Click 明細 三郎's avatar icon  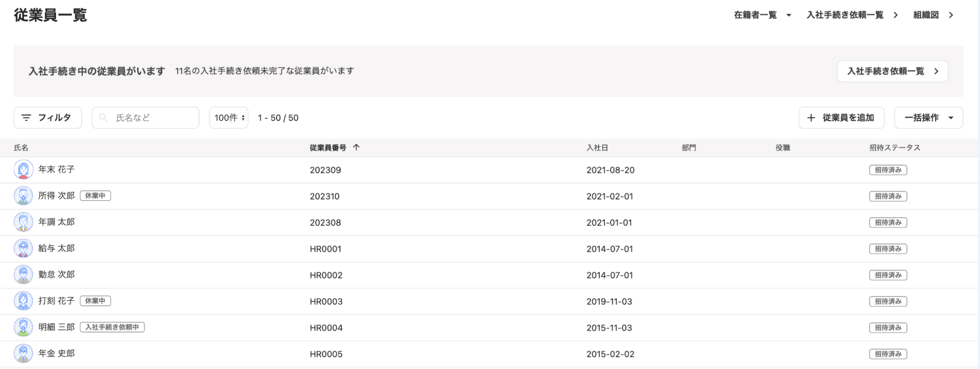(23, 327)
